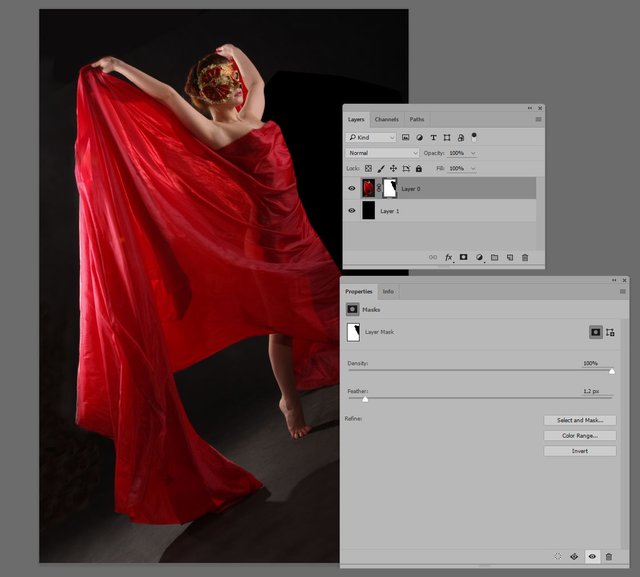Click Density slider handle
This screenshot has width=640, height=577.
point(612,371)
